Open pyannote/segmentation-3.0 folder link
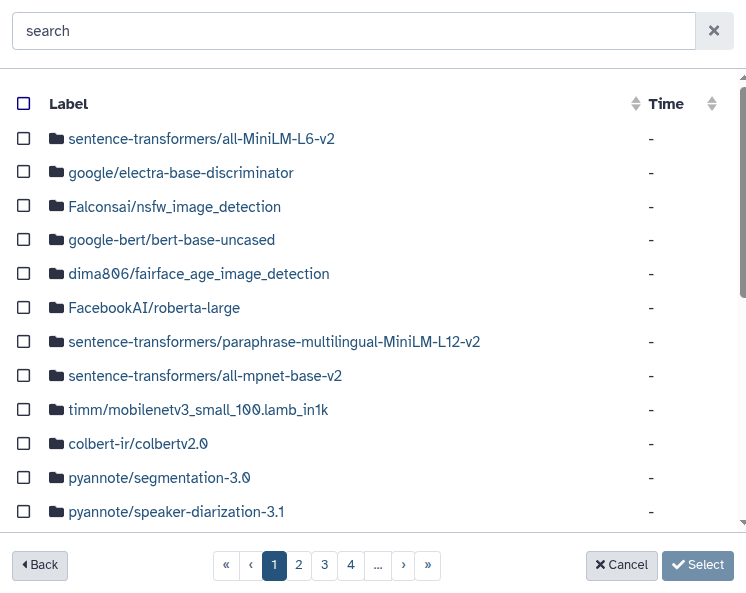Screen dimensions: 746x593 [159, 478]
